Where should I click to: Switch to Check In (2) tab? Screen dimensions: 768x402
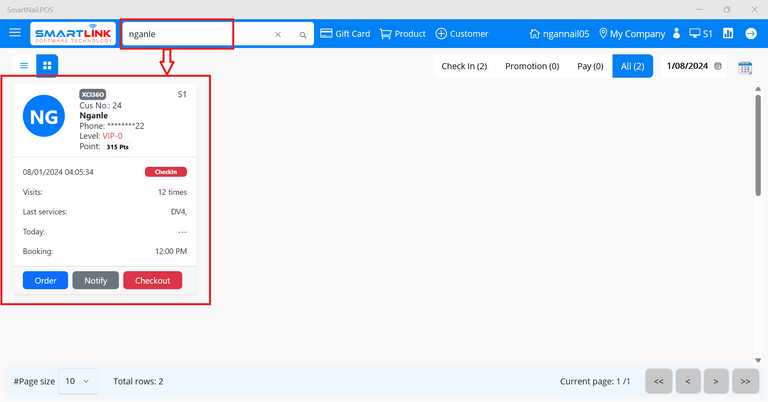coord(464,66)
